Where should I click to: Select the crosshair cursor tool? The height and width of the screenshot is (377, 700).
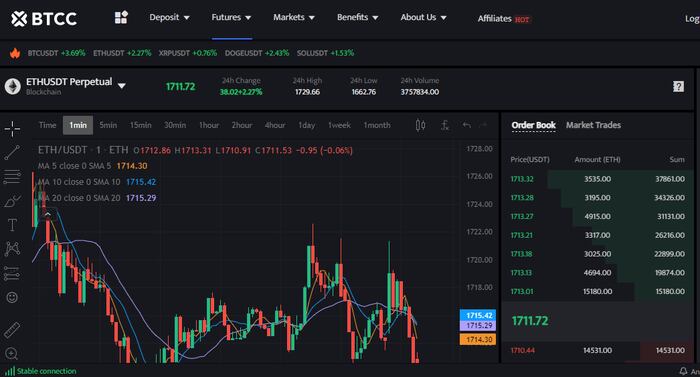pos(12,129)
